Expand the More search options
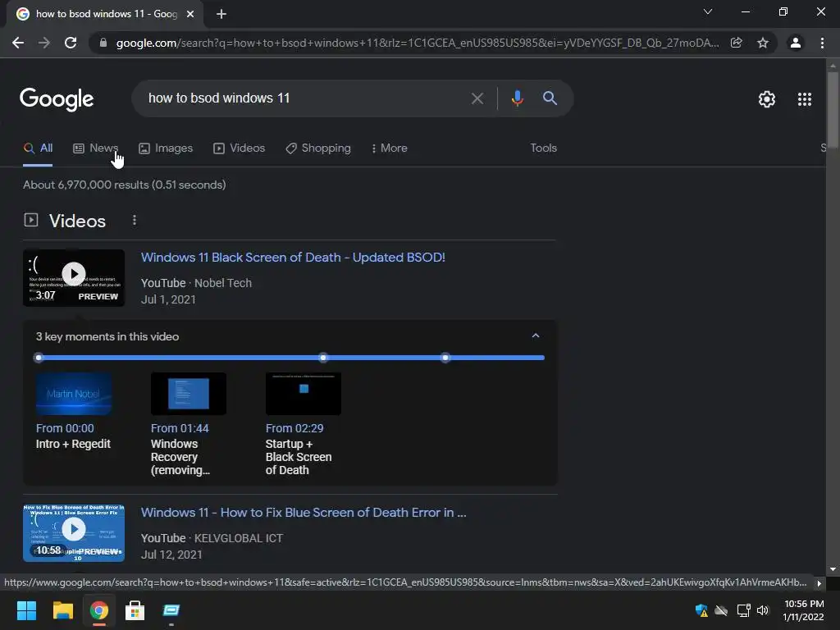This screenshot has width=840, height=630. (389, 148)
